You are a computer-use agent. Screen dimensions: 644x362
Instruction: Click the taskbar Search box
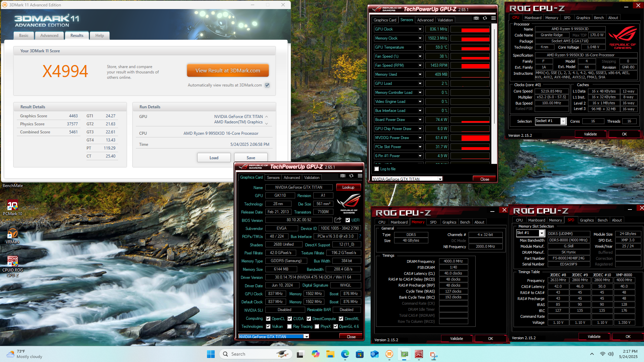click(x=256, y=354)
